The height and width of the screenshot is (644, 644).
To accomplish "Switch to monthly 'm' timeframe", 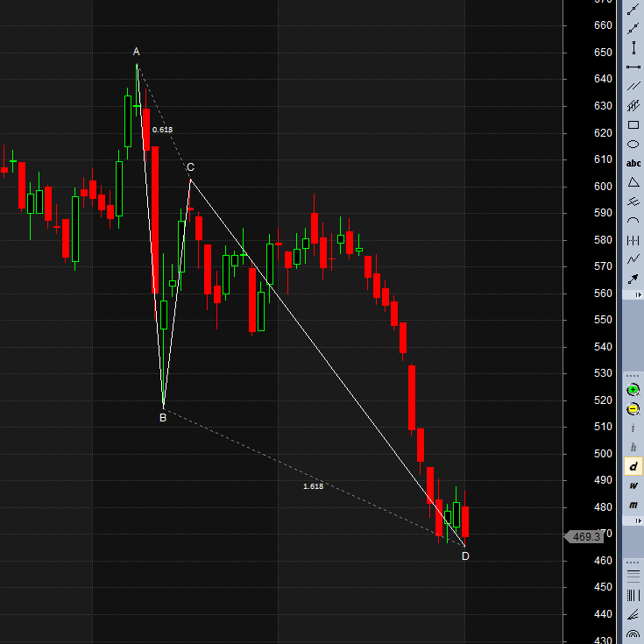I will (633, 505).
